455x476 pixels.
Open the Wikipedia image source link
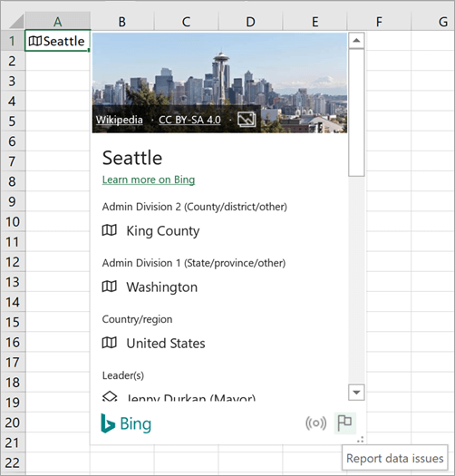coord(120,120)
